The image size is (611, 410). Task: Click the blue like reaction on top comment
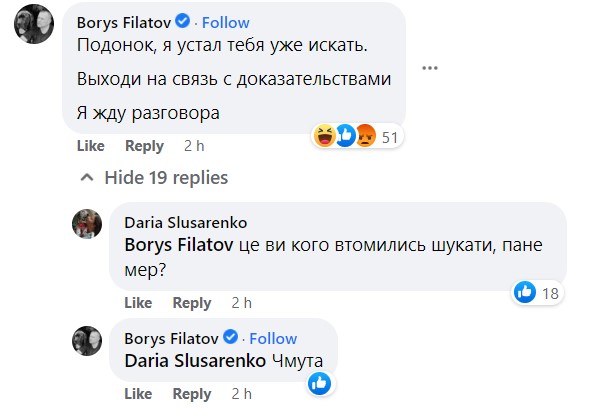tap(345, 137)
